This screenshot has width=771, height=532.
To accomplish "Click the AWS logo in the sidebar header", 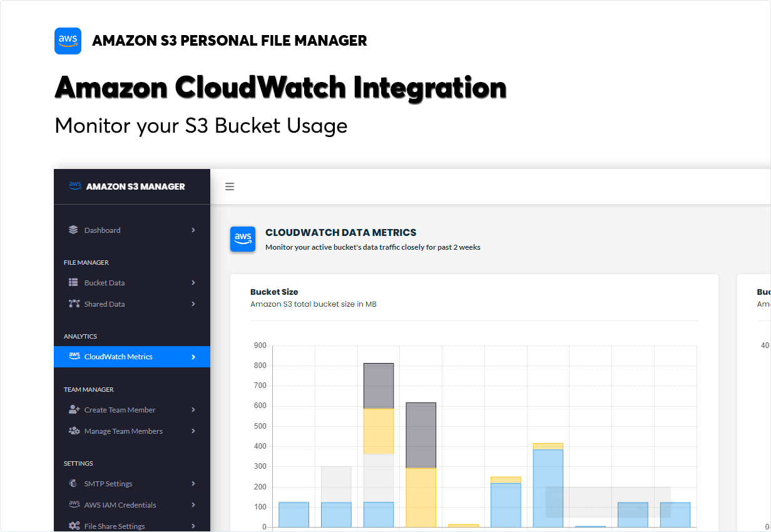I will tap(75, 186).
